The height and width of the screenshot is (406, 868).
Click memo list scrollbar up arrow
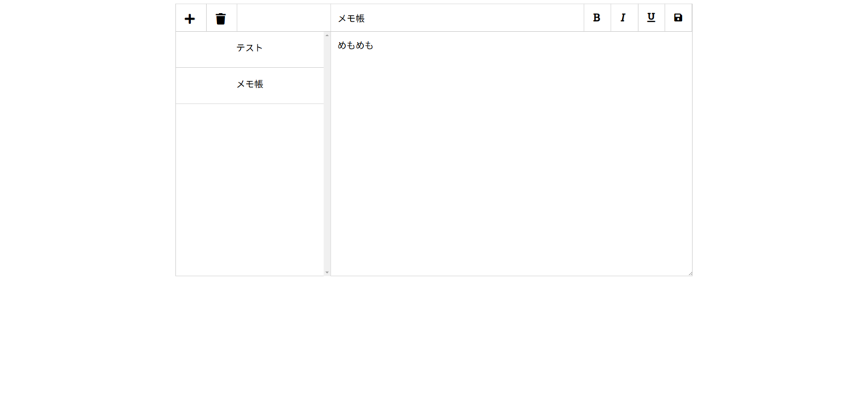click(327, 35)
